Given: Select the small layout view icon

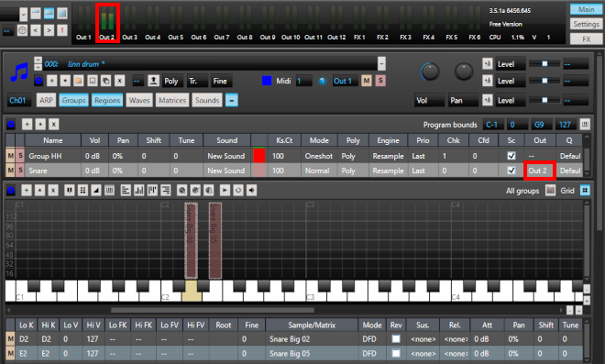Looking at the screenshot, I should [x=36, y=13].
